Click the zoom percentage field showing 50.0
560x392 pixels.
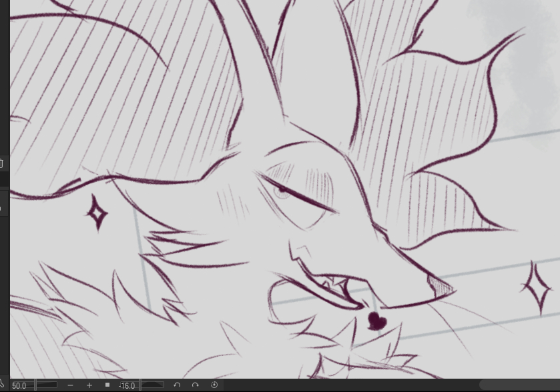[19, 385]
